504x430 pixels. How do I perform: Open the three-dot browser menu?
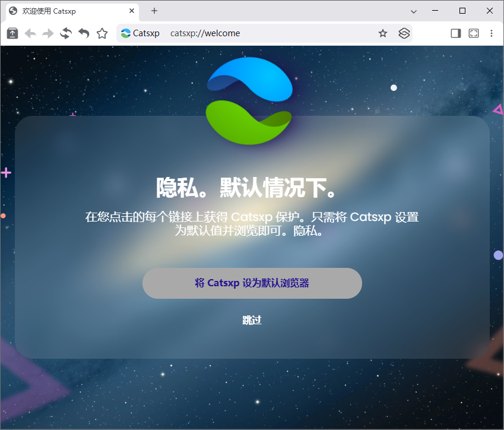point(492,33)
